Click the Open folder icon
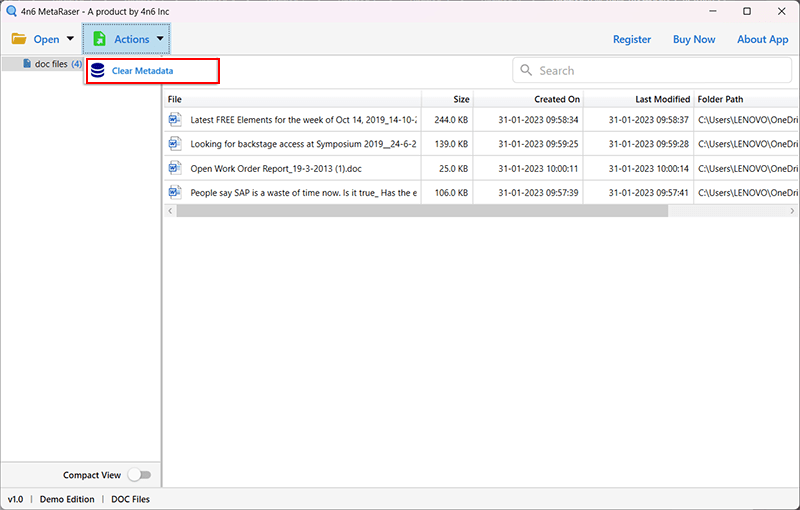The width and height of the screenshot is (800, 510). tap(19, 39)
